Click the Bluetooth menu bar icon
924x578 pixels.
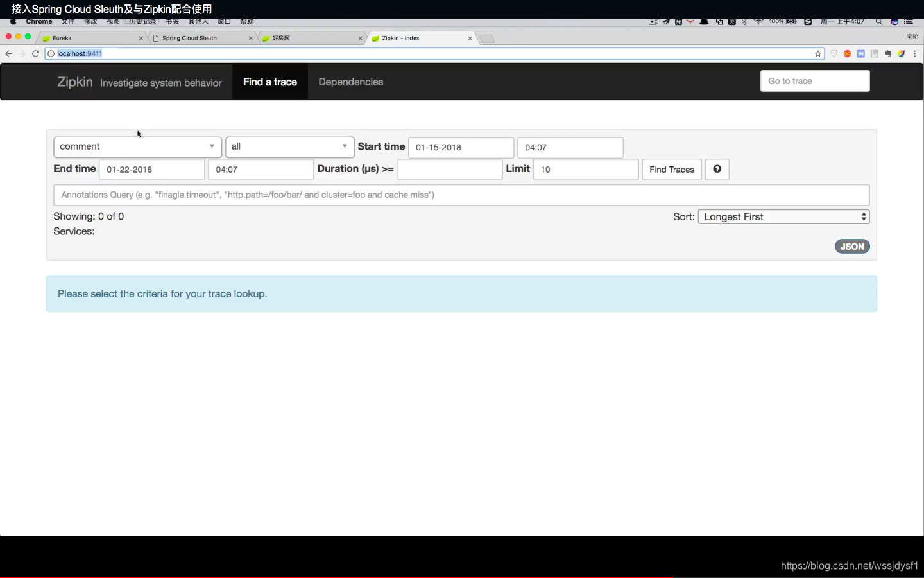[x=744, y=21]
